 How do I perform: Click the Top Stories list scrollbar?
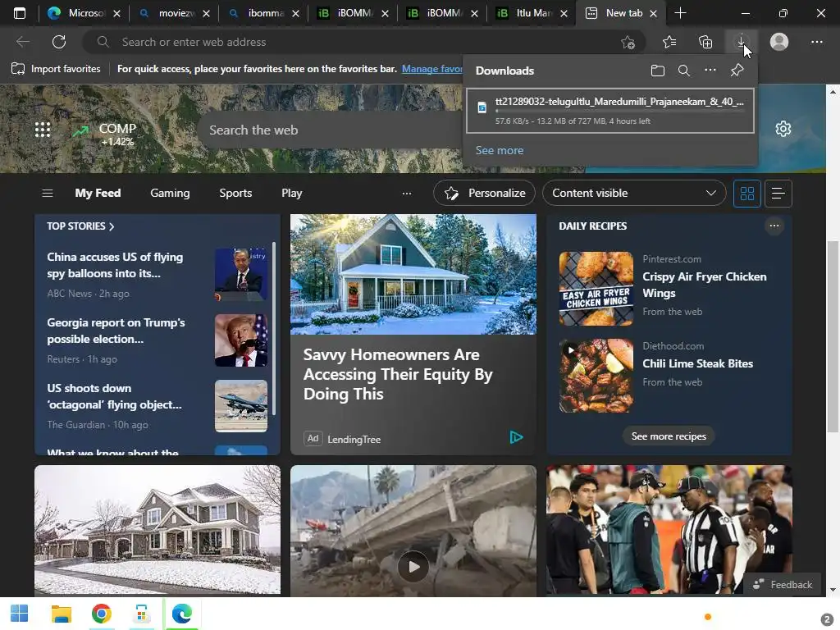(x=274, y=328)
